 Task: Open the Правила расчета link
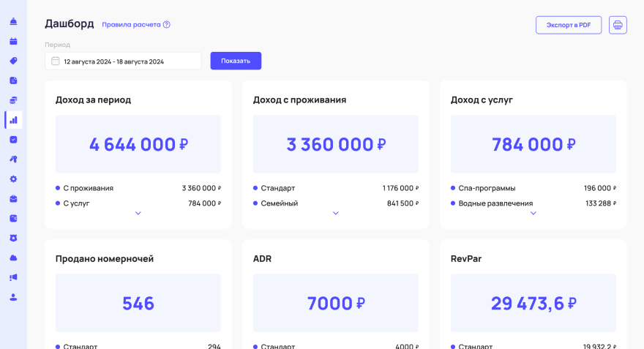click(x=135, y=24)
